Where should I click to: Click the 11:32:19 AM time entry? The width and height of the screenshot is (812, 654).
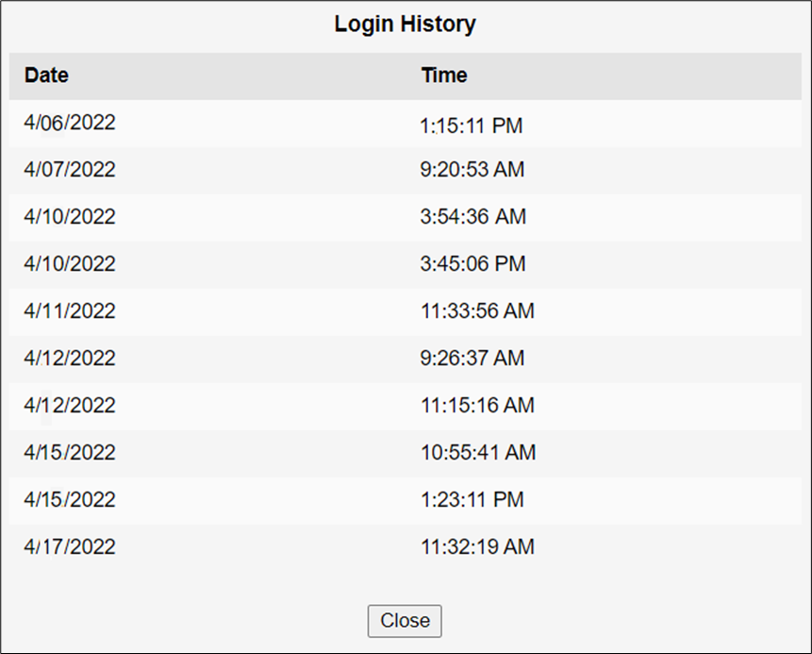click(477, 547)
